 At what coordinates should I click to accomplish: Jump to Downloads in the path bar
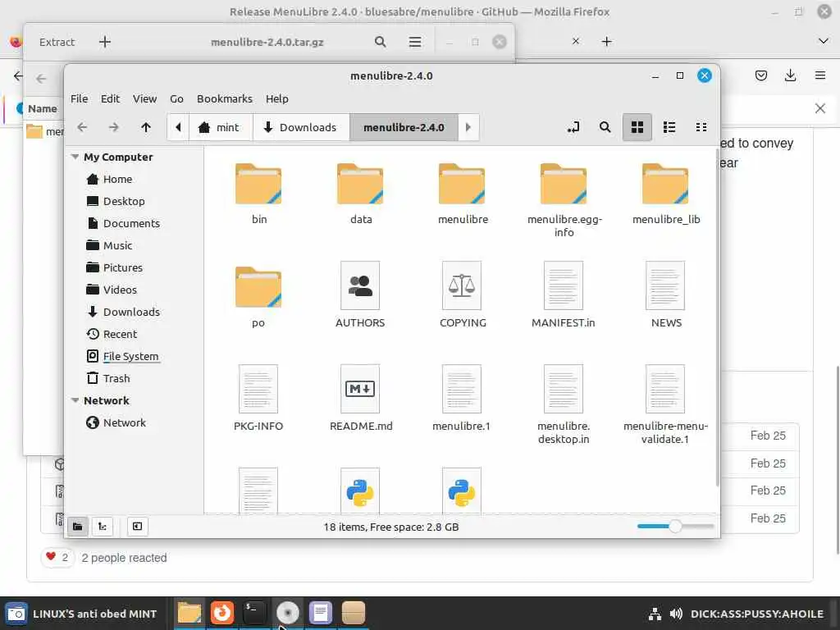[301, 127]
